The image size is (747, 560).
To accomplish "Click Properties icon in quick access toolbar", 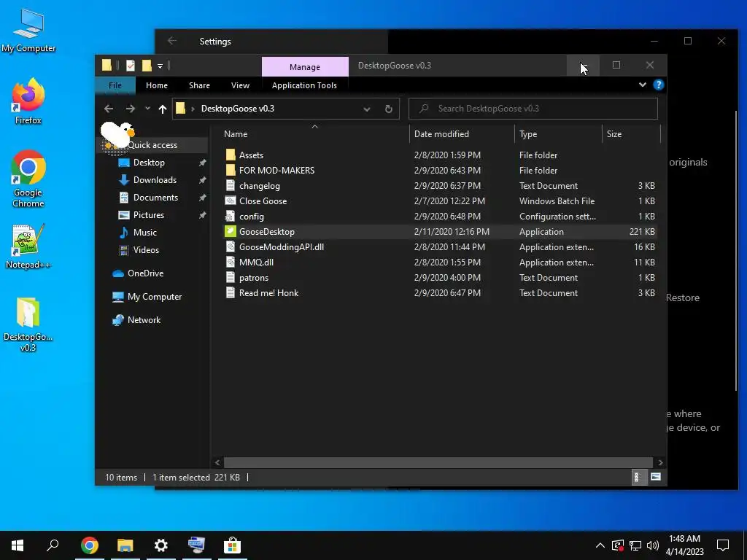I will pyautogui.click(x=130, y=66).
